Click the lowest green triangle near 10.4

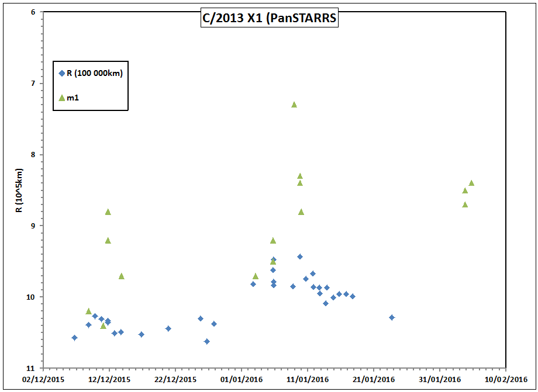tap(104, 325)
